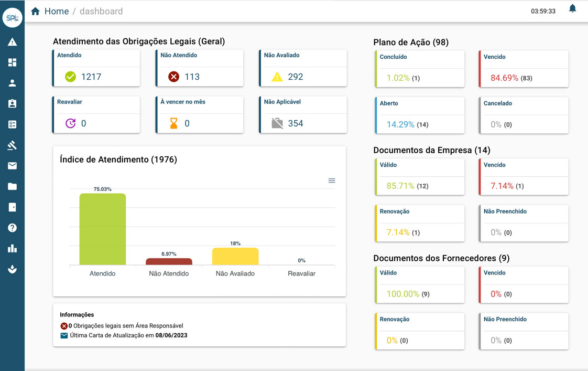Image resolution: width=588 pixels, height=371 pixels.
Task: Open the Não Aplicável 354 card
Action: tap(303, 114)
